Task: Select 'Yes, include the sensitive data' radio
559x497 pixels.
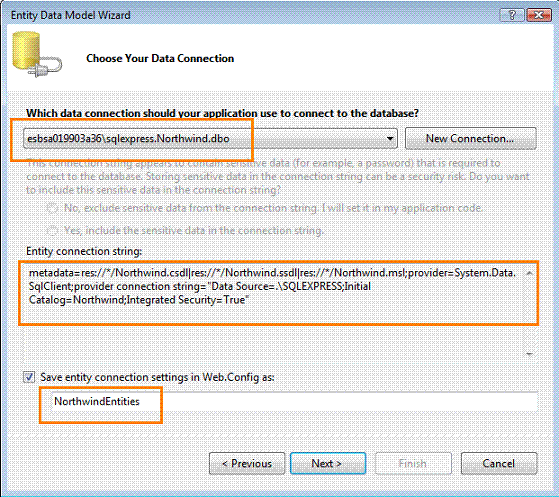Action: tap(52, 231)
